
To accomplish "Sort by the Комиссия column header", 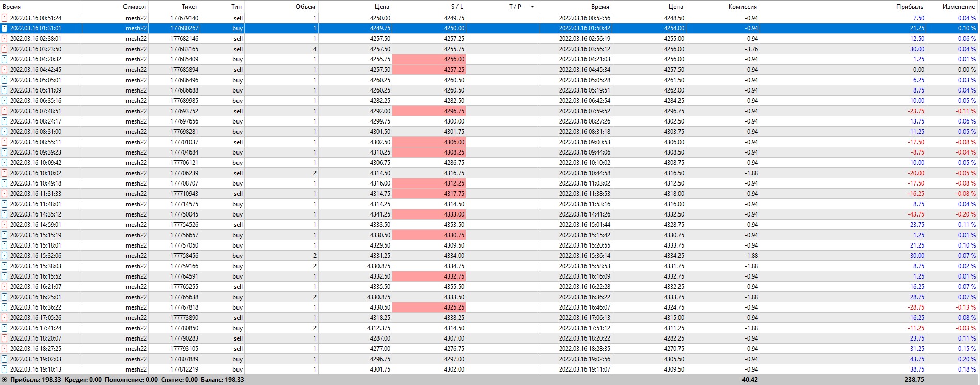I will click(742, 7).
